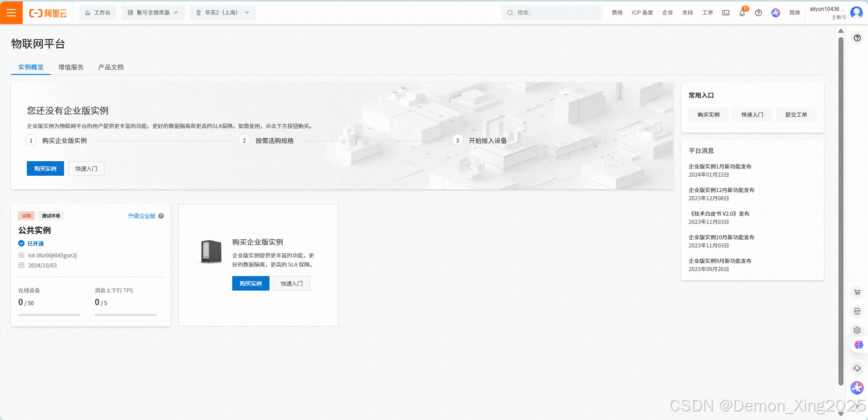Click the scrollbar up arrow
Screen dimensions: 868x420
(841, 31)
